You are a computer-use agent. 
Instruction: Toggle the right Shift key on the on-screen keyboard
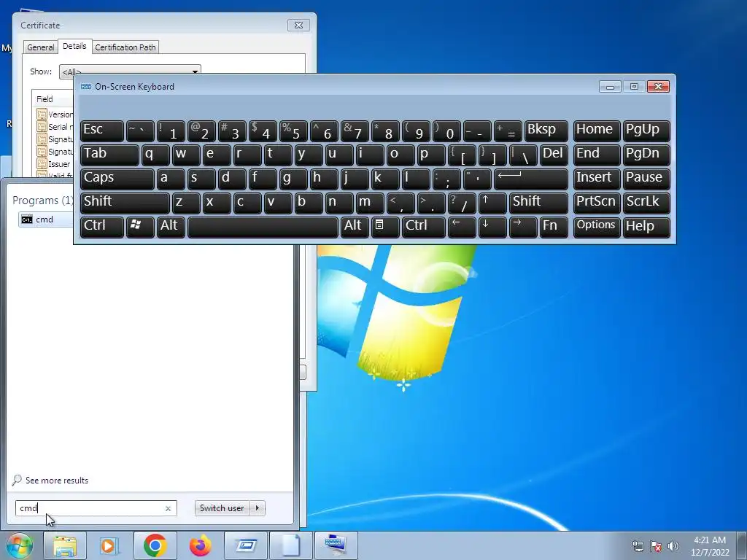(538, 203)
